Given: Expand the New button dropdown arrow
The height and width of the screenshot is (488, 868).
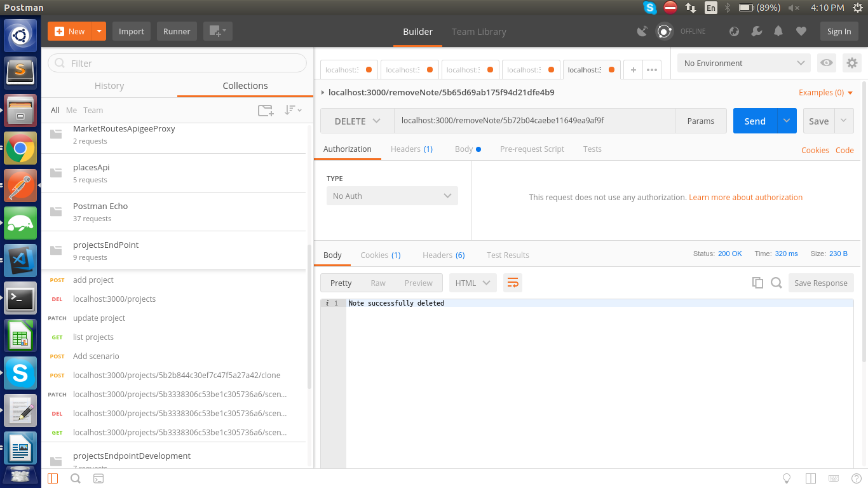Looking at the screenshot, I should click(98, 31).
